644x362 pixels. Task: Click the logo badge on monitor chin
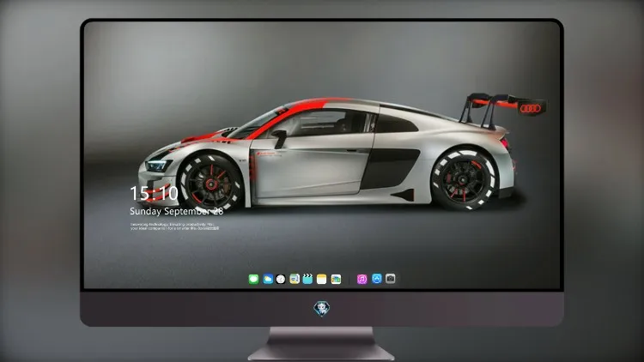[322, 309]
